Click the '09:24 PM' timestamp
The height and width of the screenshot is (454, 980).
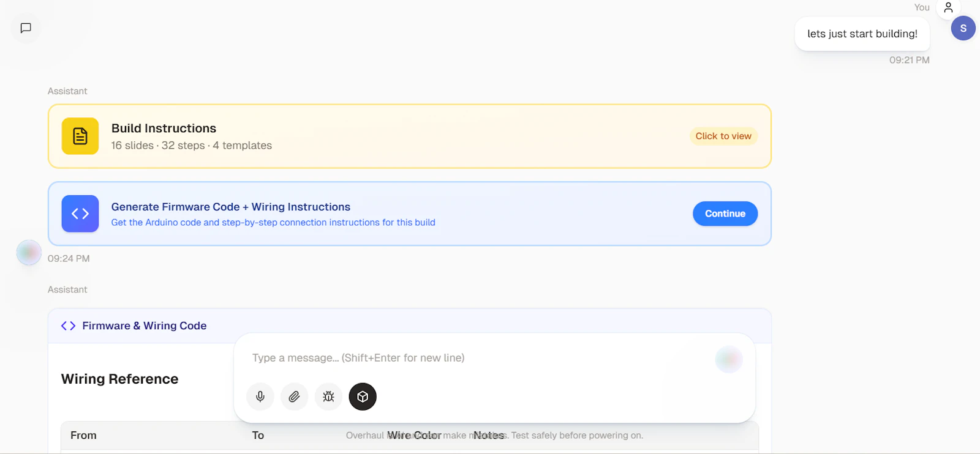tap(69, 258)
